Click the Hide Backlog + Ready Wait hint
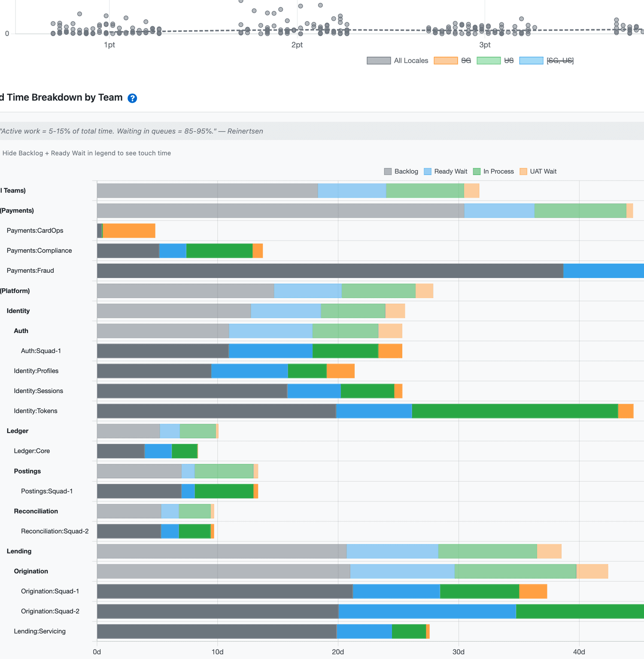Screen dimensions: 644x659 (x=87, y=153)
